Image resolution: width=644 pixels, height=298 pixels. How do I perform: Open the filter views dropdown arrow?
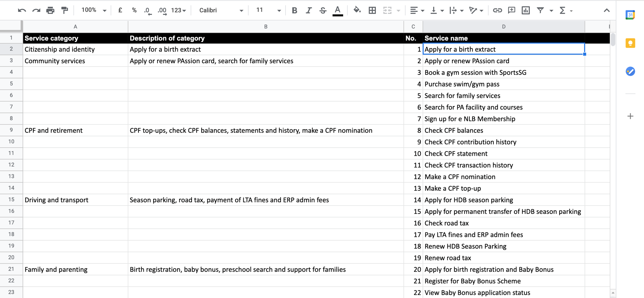point(551,11)
